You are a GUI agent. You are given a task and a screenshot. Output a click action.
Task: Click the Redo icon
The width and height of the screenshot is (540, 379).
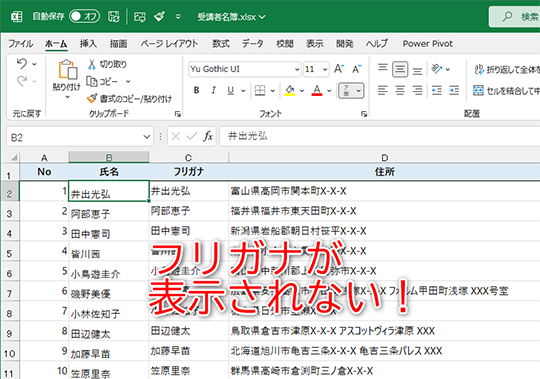(22, 81)
